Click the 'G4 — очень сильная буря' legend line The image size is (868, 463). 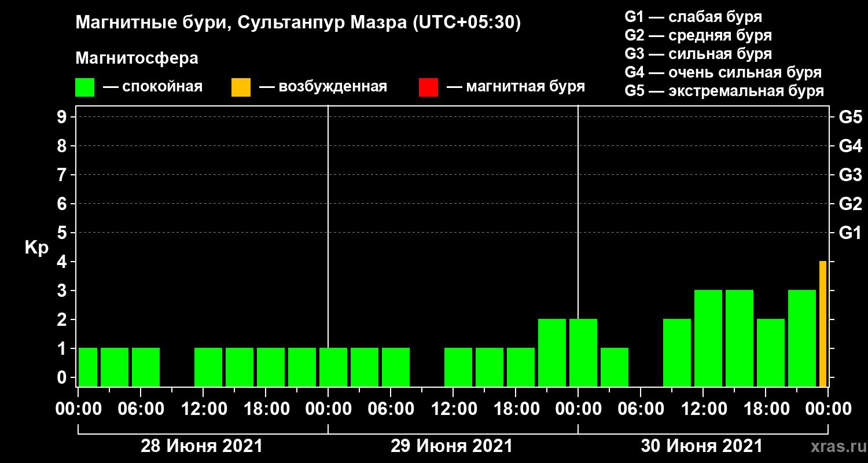(x=723, y=72)
